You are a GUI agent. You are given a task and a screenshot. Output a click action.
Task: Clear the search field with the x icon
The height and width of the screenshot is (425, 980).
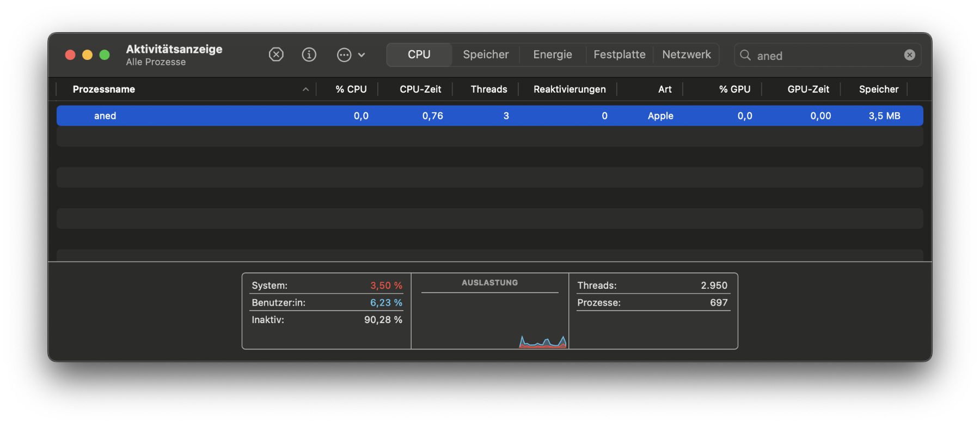(x=909, y=55)
